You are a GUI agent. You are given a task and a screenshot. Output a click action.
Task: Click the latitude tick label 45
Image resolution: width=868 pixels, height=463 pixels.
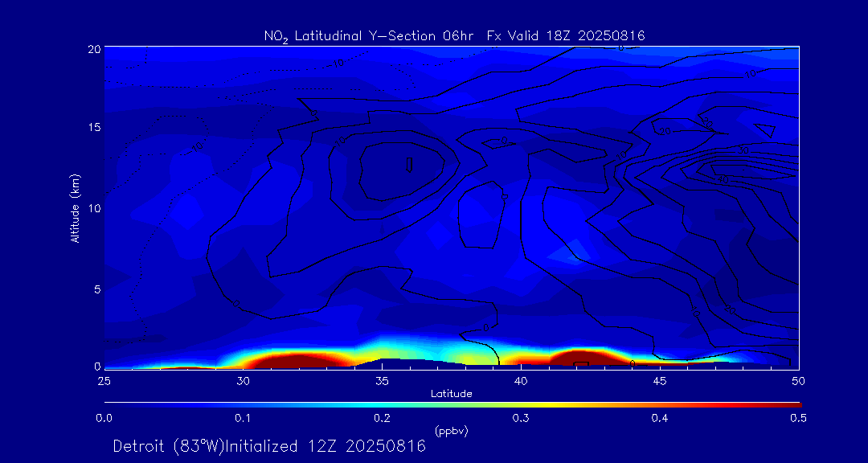point(660,381)
